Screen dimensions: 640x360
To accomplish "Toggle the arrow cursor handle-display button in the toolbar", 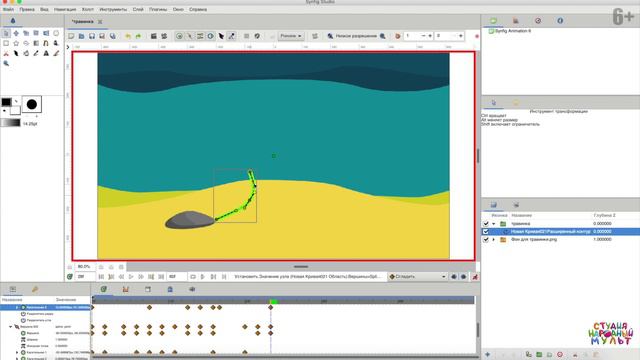I will click(221, 36).
